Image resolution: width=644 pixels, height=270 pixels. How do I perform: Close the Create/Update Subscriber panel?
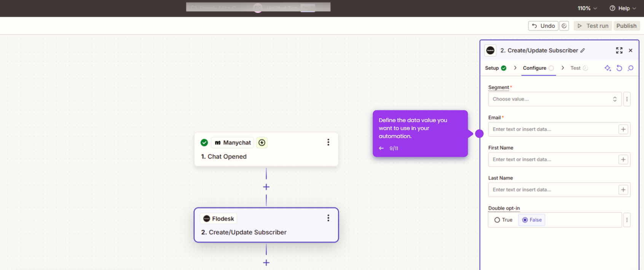631,51
